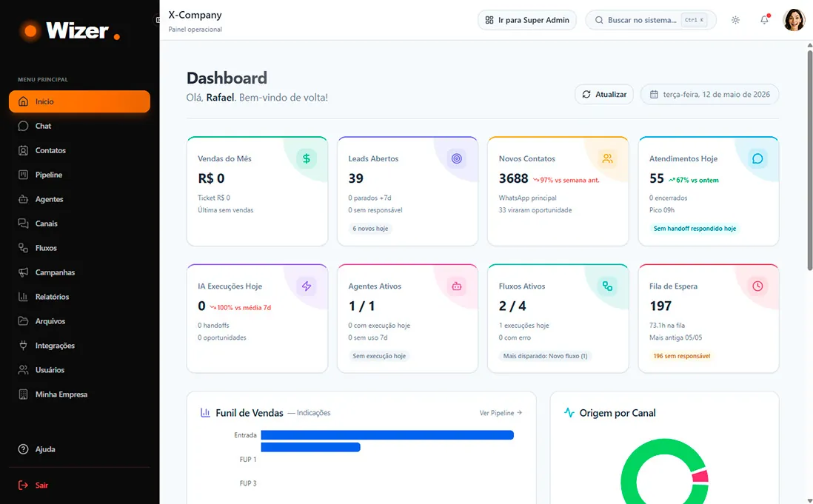The width and height of the screenshot is (813, 504).
Task: Click the 6 novos hoje badge
Action: pos(370,229)
